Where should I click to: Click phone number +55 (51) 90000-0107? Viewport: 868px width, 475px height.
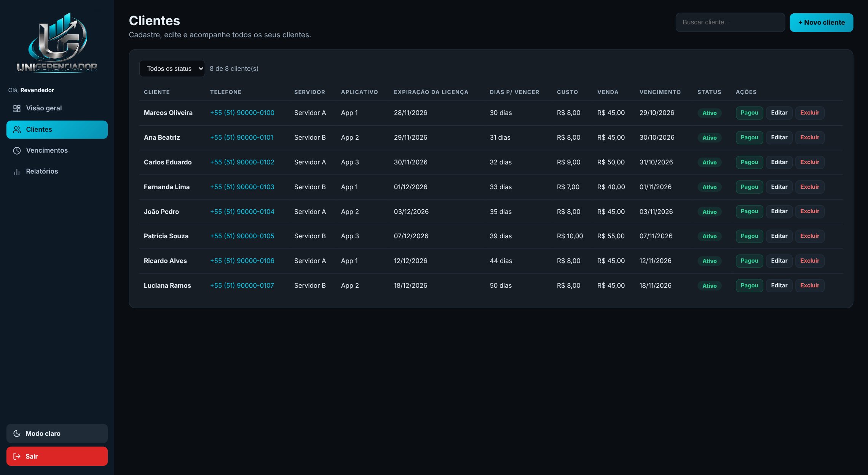[242, 286]
